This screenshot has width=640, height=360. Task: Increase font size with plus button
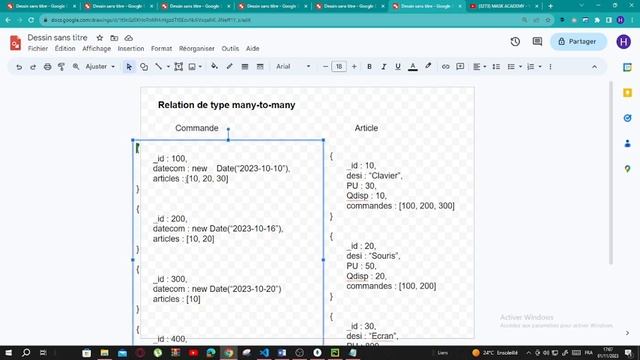[x=354, y=67]
